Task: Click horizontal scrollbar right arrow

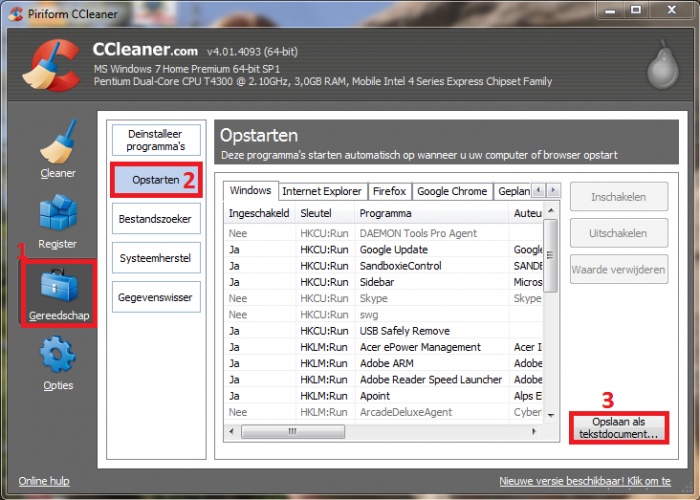Action: (534, 431)
